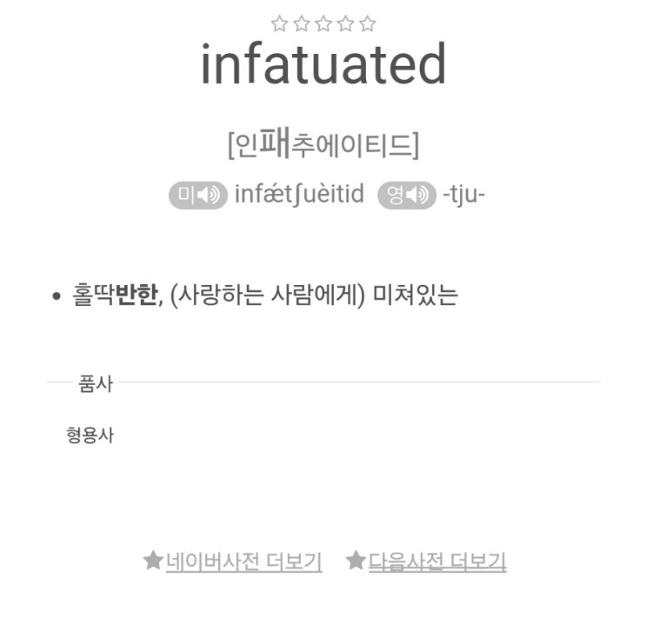
Task: Click British phonetic variant -tju-
Action: 464,195
